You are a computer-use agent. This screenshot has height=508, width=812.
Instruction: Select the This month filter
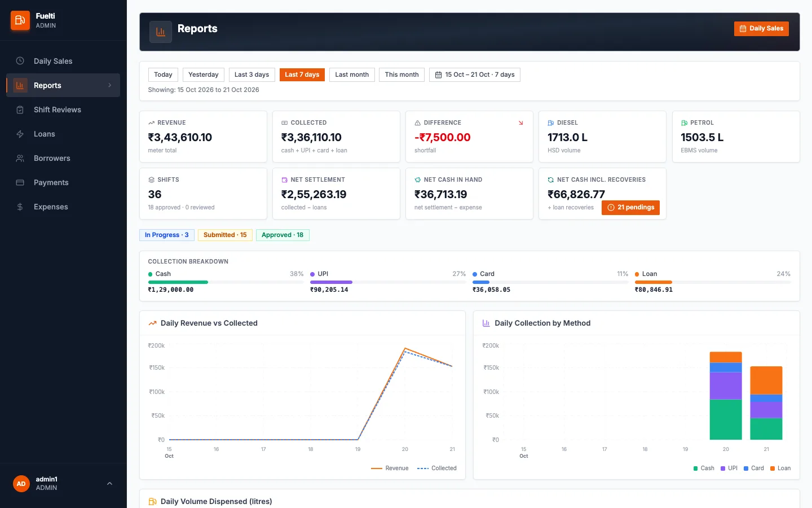click(401, 75)
